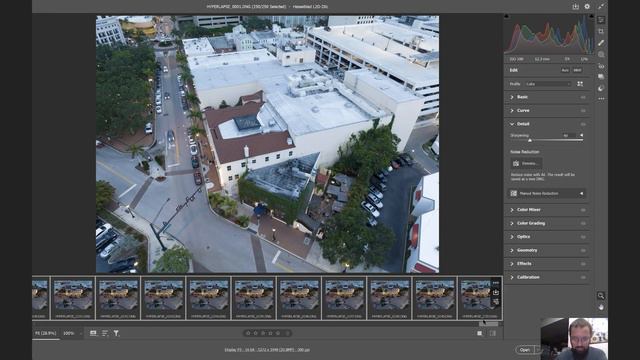Screen dimensions: 640x360
Task: Open the dropdown arrow next to Open button
Action: (538, 350)
